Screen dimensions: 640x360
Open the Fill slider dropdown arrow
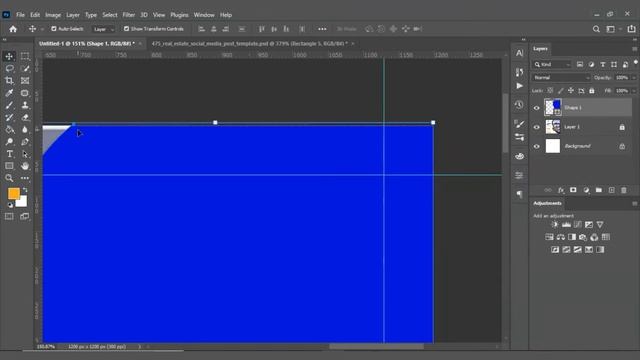coord(634,91)
